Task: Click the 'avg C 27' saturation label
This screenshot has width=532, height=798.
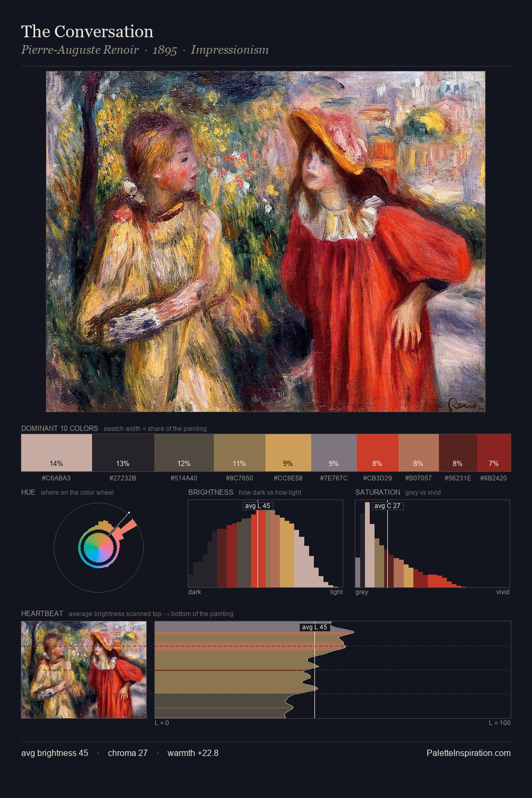Action: 387,506
